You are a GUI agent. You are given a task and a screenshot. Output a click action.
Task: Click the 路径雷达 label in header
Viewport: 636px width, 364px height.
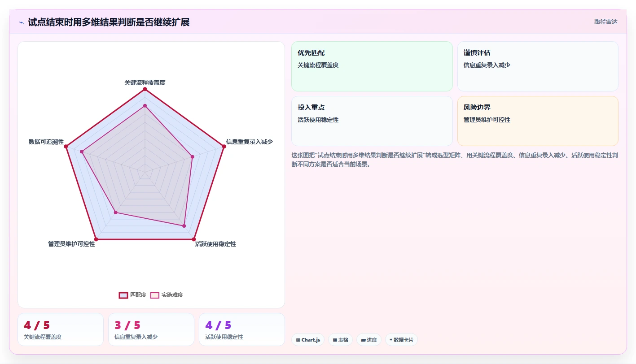click(x=605, y=22)
